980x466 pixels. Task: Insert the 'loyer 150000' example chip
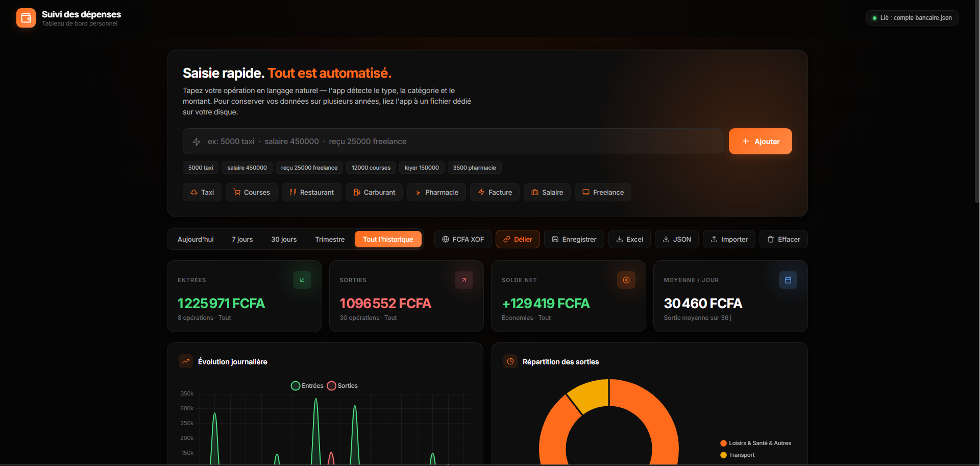point(422,168)
